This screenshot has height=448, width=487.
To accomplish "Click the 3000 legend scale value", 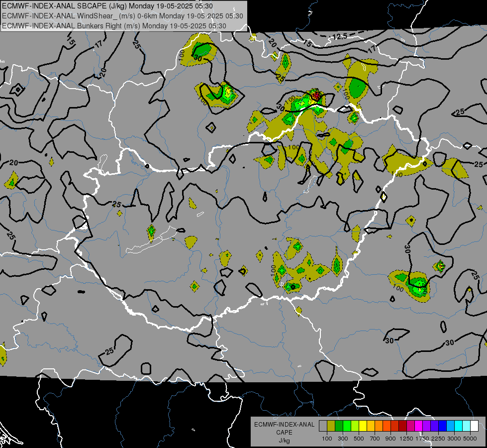I will pos(454,439).
